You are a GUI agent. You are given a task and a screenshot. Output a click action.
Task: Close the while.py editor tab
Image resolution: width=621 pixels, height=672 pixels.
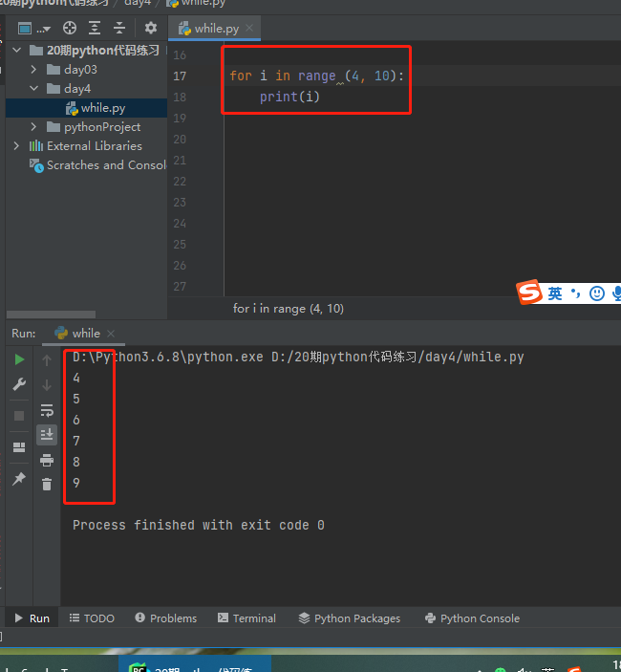pyautogui.click(x=249, y=29)
